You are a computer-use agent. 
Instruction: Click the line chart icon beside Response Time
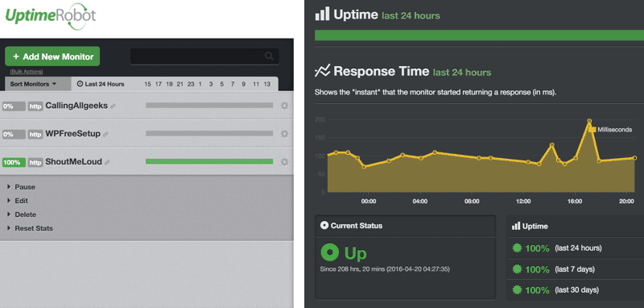point(322,71)
